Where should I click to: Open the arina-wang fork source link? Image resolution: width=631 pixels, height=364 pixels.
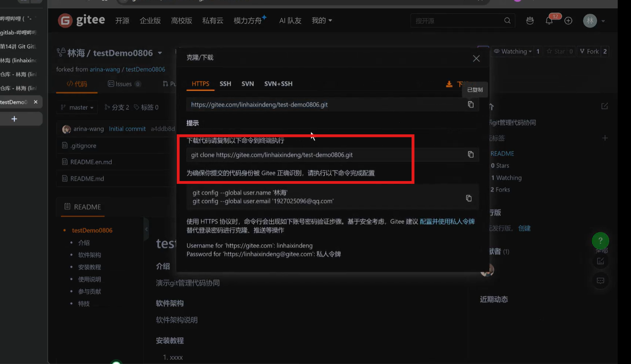pos(105,69)
